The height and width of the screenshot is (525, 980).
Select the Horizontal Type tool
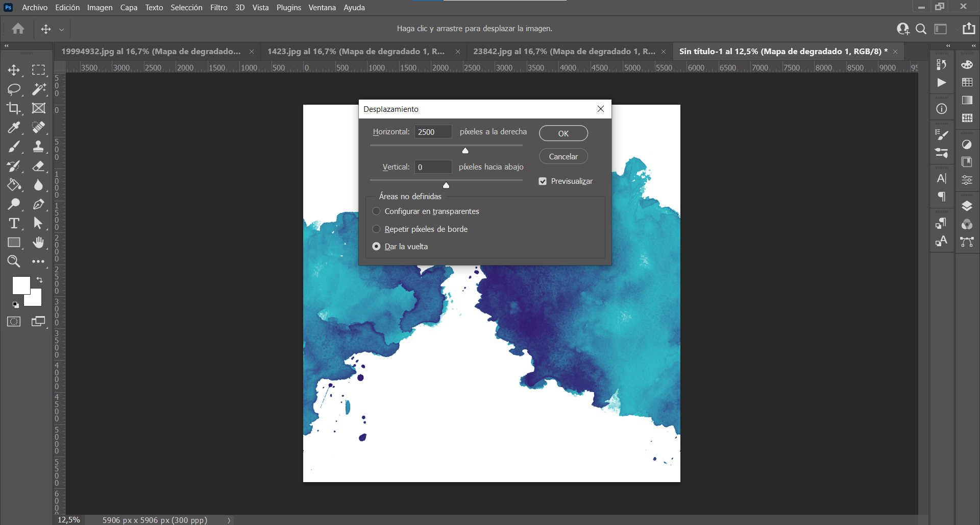[x=14, y=223]
